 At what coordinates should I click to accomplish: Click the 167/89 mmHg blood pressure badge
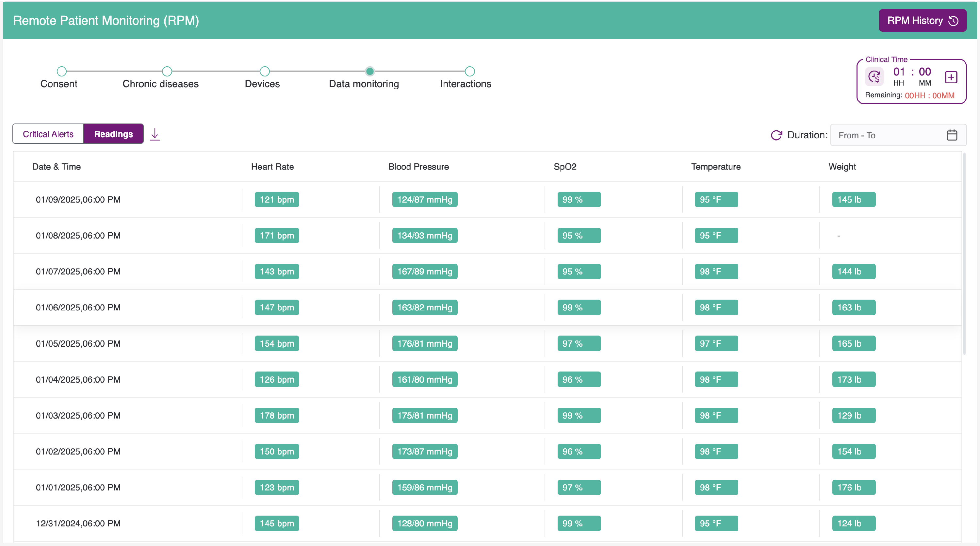425,271
